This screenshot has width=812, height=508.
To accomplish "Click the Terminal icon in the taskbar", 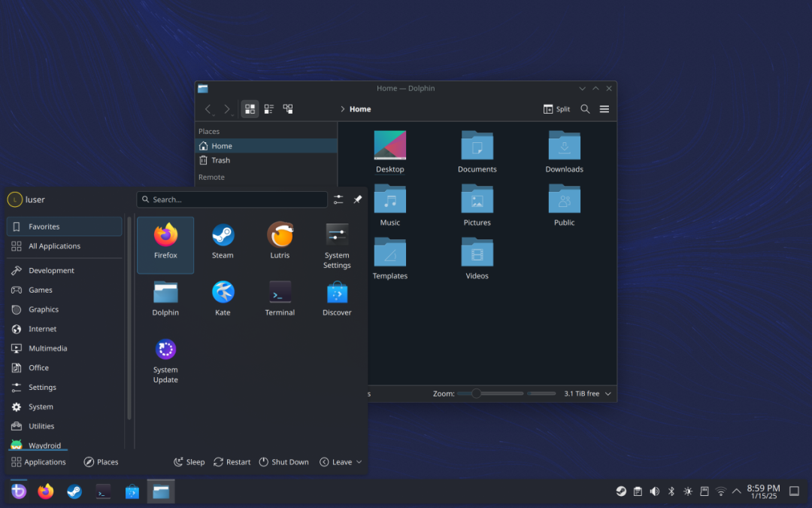I will click(x=103, y=491).
